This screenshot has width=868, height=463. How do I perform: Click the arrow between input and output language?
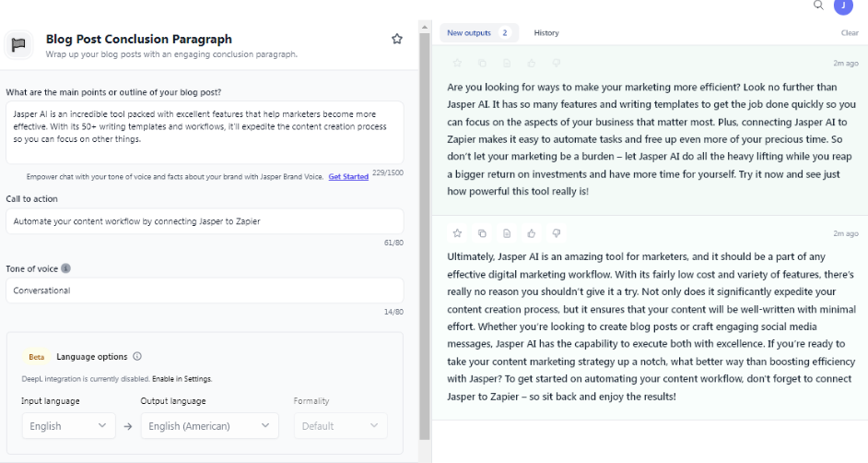[128, 426]
